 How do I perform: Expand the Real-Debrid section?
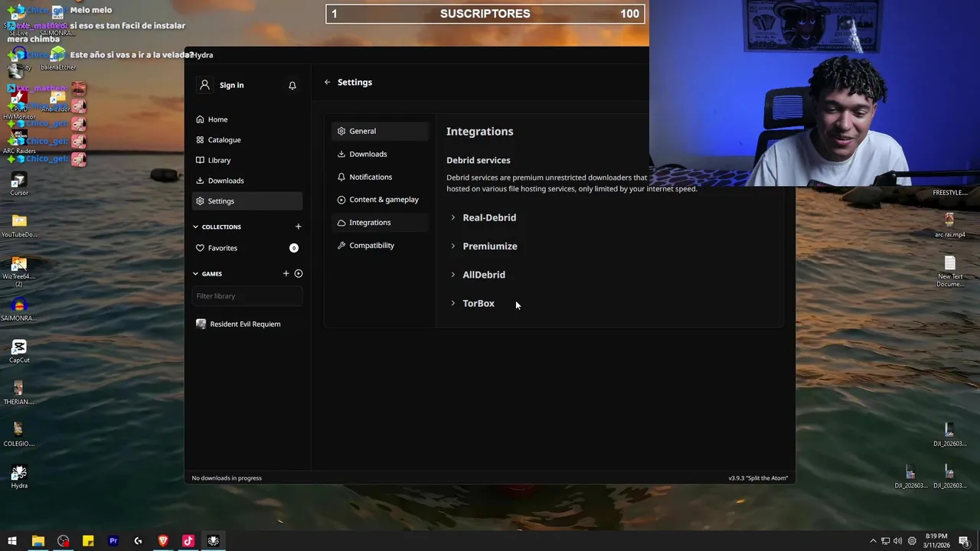[483, 217]
